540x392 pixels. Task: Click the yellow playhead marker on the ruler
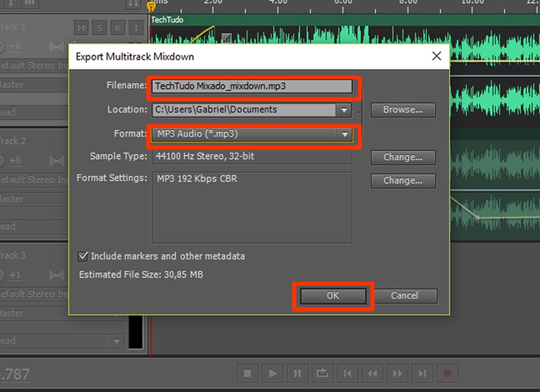[151, 6]
